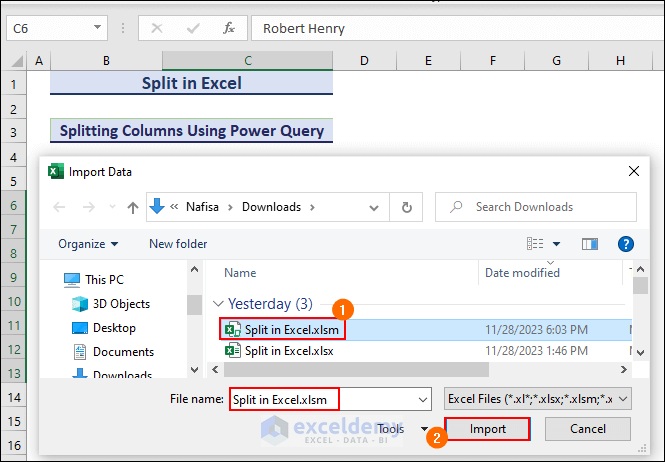Click the Import button
Viewport: 665px width, 462px height.
coord(487,429)
